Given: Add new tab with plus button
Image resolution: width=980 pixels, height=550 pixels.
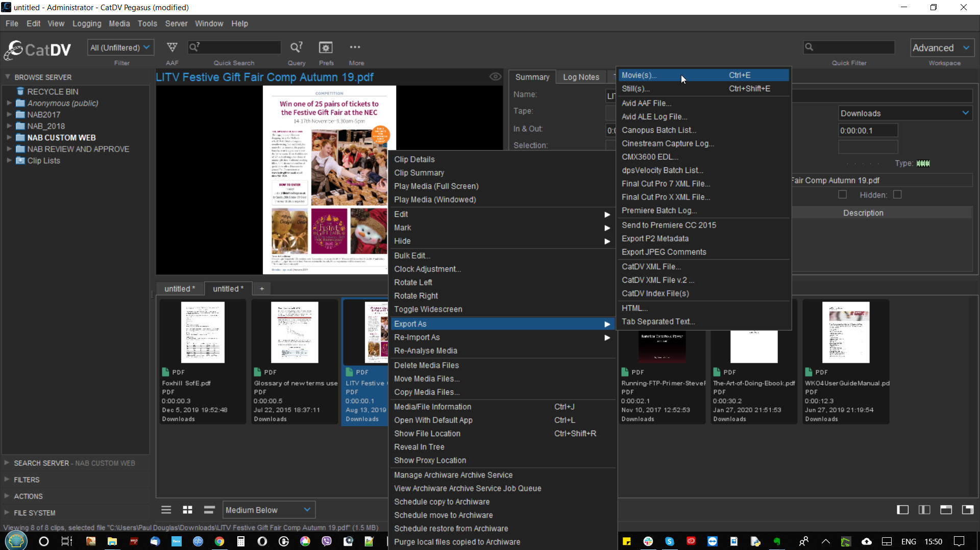Looking at the screenshot, I should tap(262, 289).
